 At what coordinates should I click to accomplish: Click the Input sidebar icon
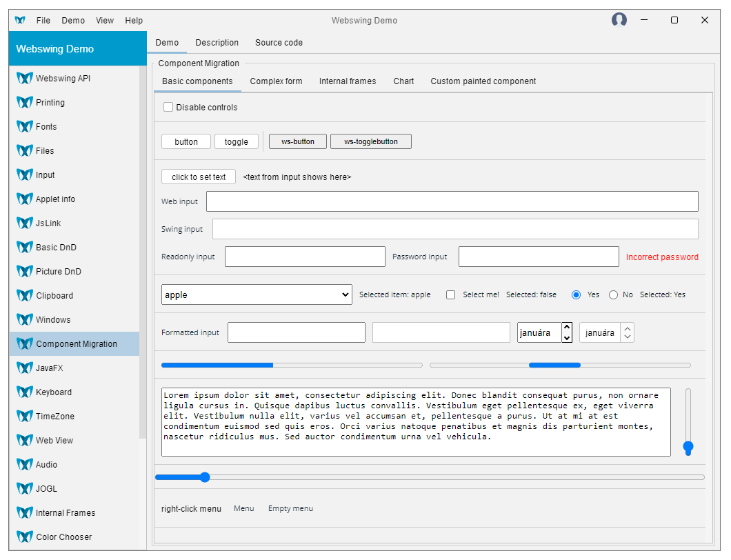pyautogui.click(x=25, y=175)
